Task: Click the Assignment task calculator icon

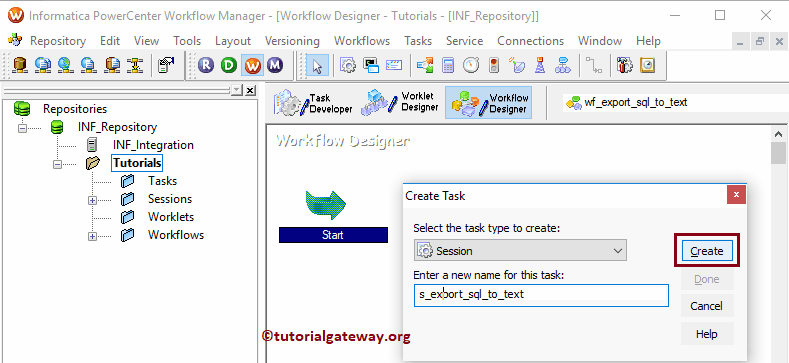Action: pos(448,65)
